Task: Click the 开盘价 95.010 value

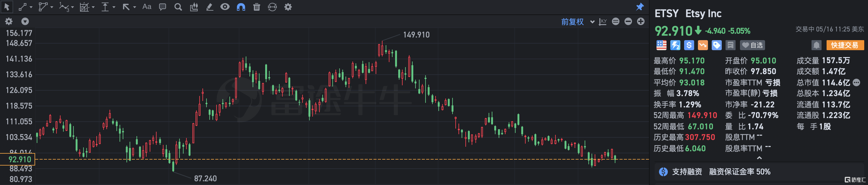Action: point(763,61)
